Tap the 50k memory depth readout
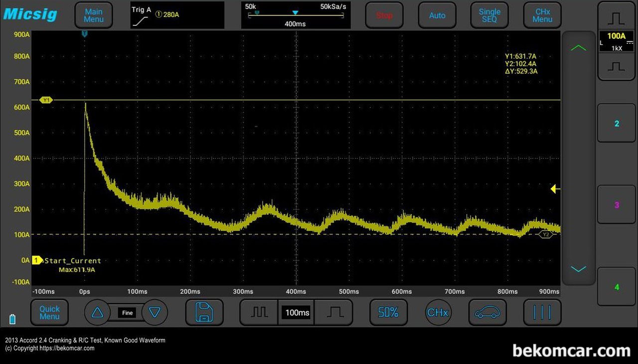Image resolution: width=638 pixels, height=364 pixels. click(250, 6)
